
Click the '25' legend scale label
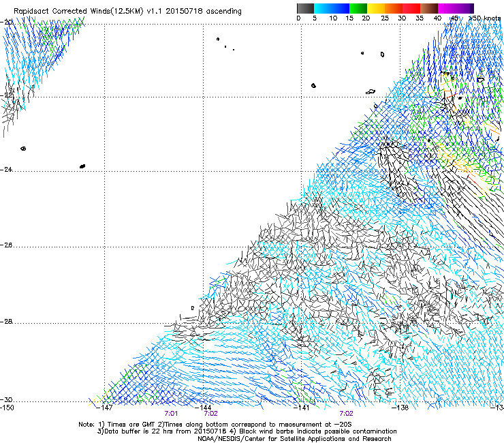385,18
